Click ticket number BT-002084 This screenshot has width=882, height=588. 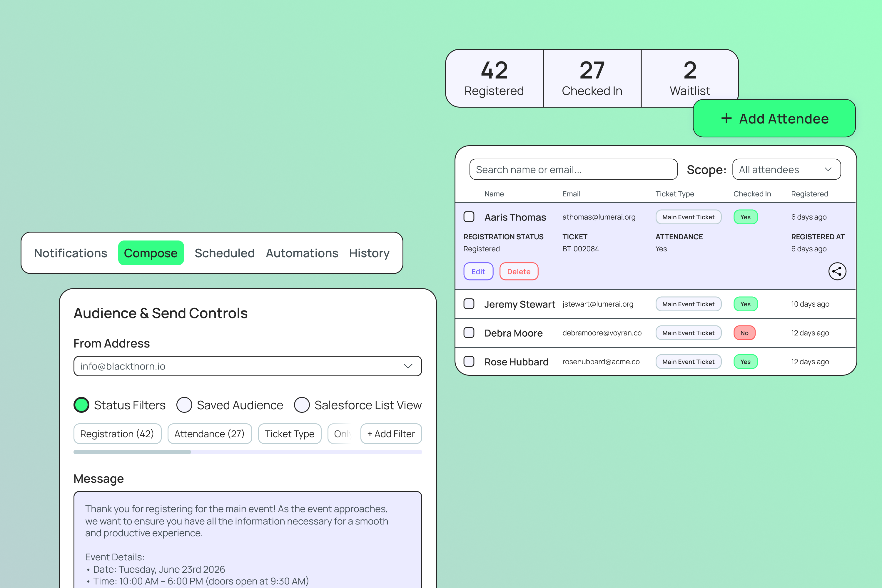tap(580, 249)
